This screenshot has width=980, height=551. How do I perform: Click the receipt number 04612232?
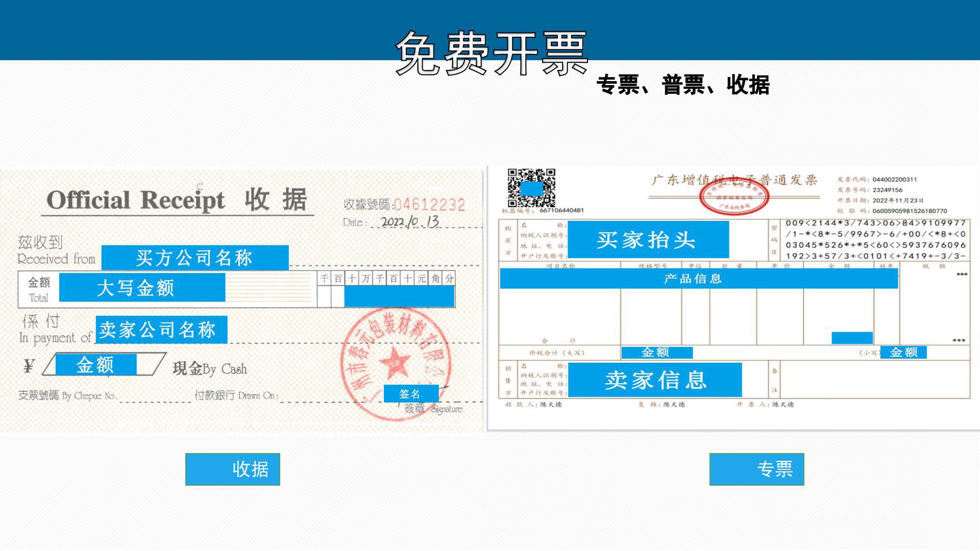pyautogui.click(x=429, y=205)
